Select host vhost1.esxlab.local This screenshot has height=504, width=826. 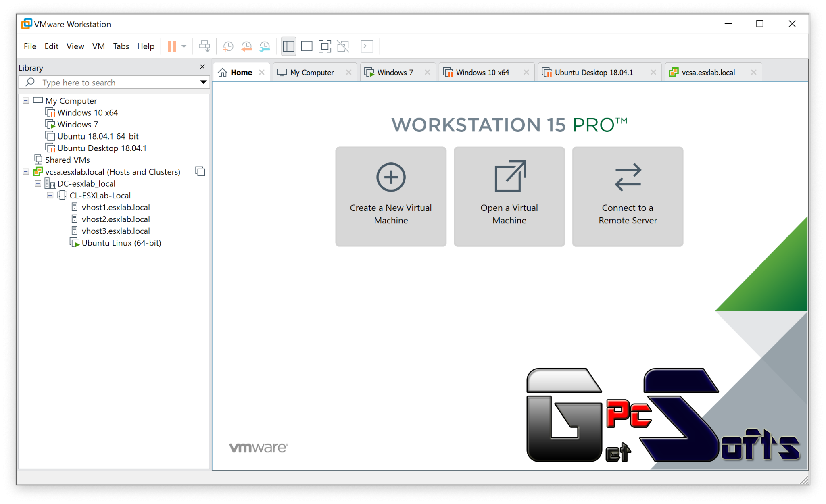[x=115, y=207]
